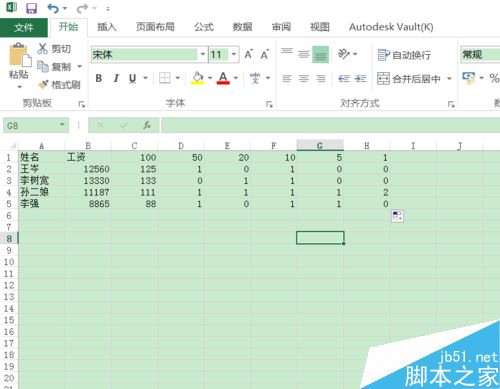Click the Cut scissors icon
The width and height of the screenshot is (500, 389).
pos(43,49)
